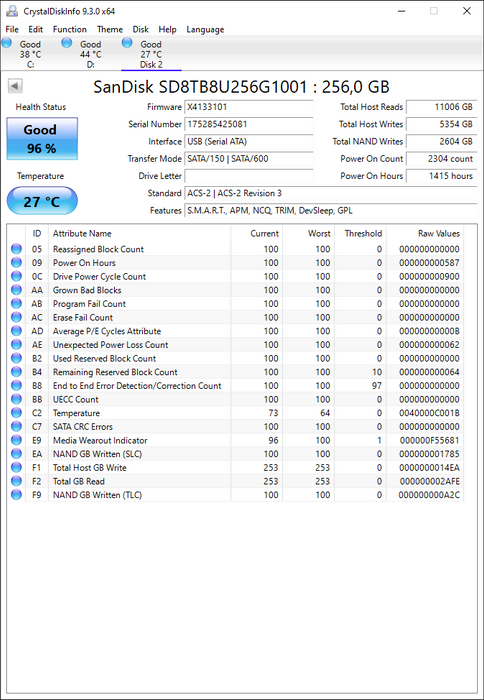
Task: Click raw value 0040000C001B
Action: (x=429, y=413)
